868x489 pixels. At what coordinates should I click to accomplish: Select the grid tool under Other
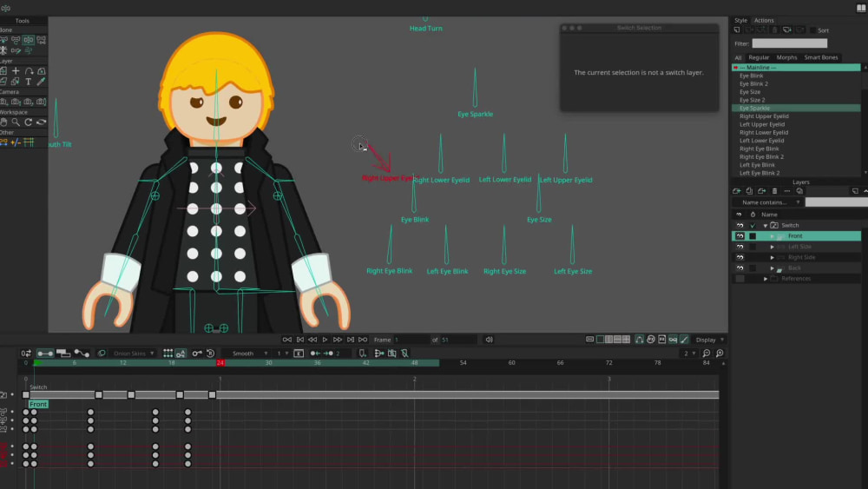click(29, 142)
